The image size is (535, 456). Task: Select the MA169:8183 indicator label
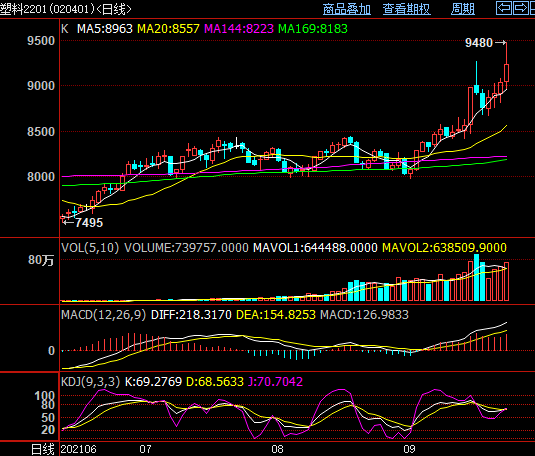click(313, 29)
